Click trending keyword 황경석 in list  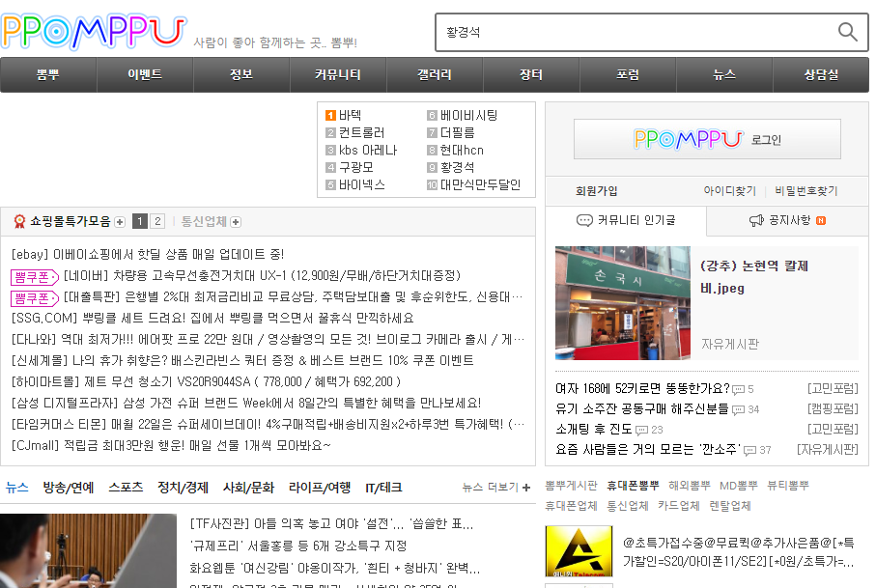pyautogui.click(x=457, y=168)
